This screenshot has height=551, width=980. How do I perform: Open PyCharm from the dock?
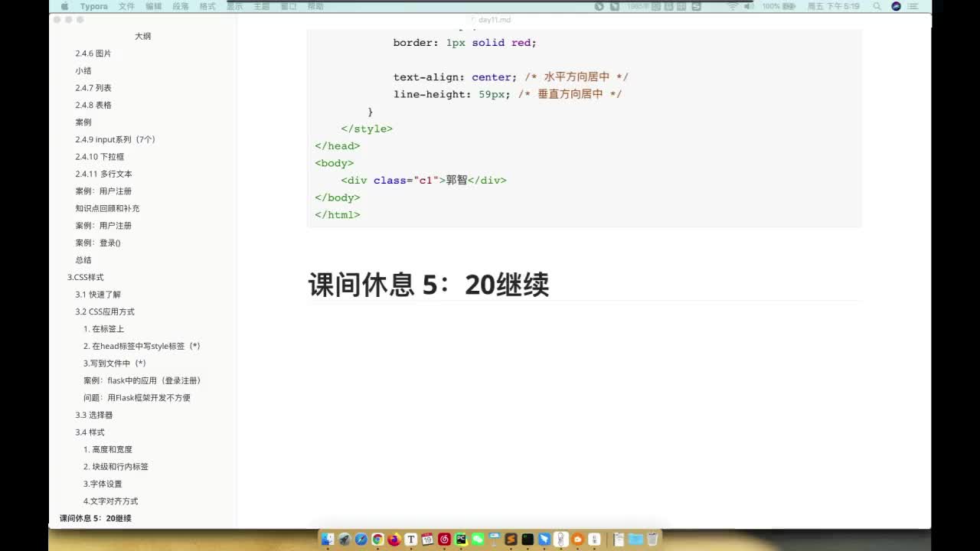click(461, 540)
